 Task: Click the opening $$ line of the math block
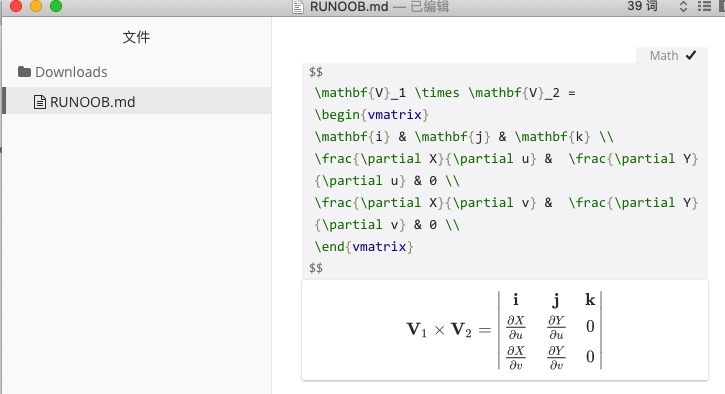pos(316,72)
